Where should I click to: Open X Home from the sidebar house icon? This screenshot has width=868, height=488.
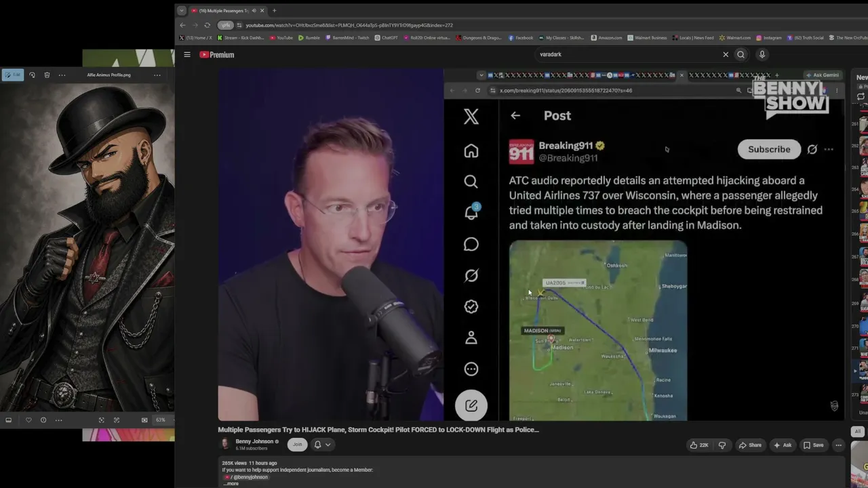coord(471,150)
